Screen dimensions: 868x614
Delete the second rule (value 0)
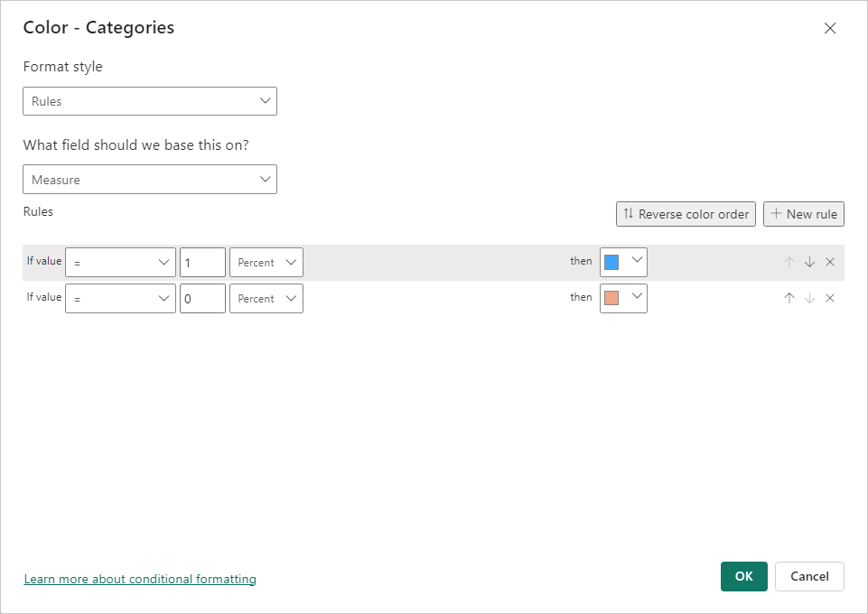coord(830,298)
